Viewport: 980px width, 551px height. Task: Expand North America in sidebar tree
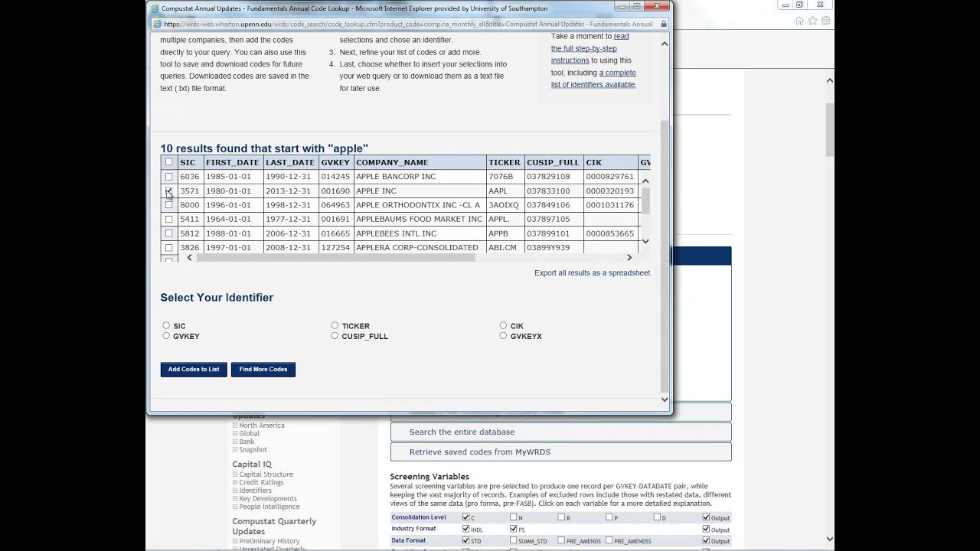click(235, 425)
